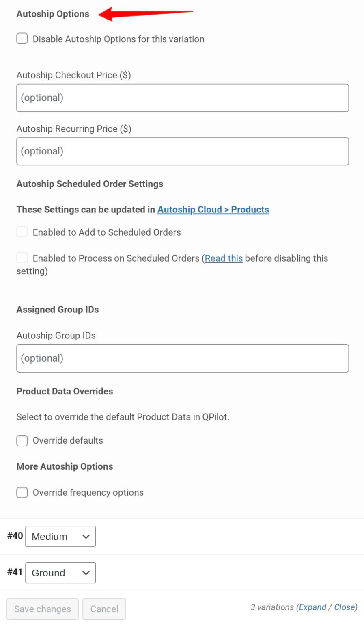Click the Autoship Options heading
Image resolution: width=364 pixels, height=624 pixels.
point(53,13)
